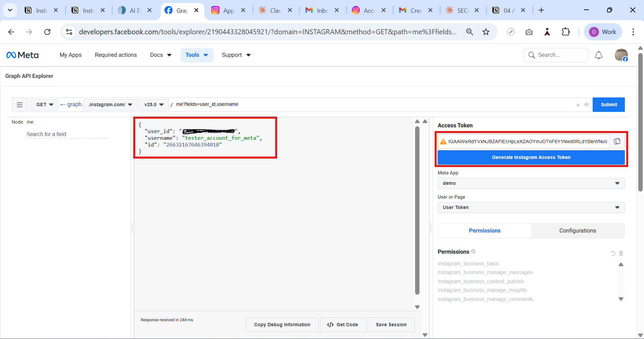This screenshot has height=339, width=644.
Task: Copy the access token to clipboard
Action: 617,141
